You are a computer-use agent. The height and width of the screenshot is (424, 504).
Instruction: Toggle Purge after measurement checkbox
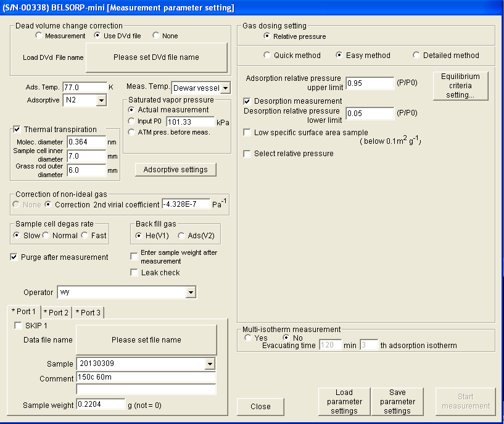[14, 257]
